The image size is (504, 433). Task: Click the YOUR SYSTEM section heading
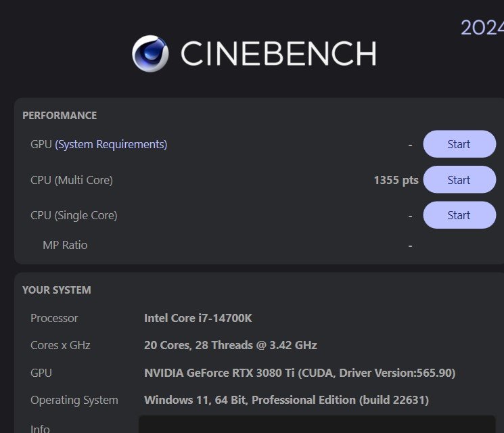(x=57, y=290)
